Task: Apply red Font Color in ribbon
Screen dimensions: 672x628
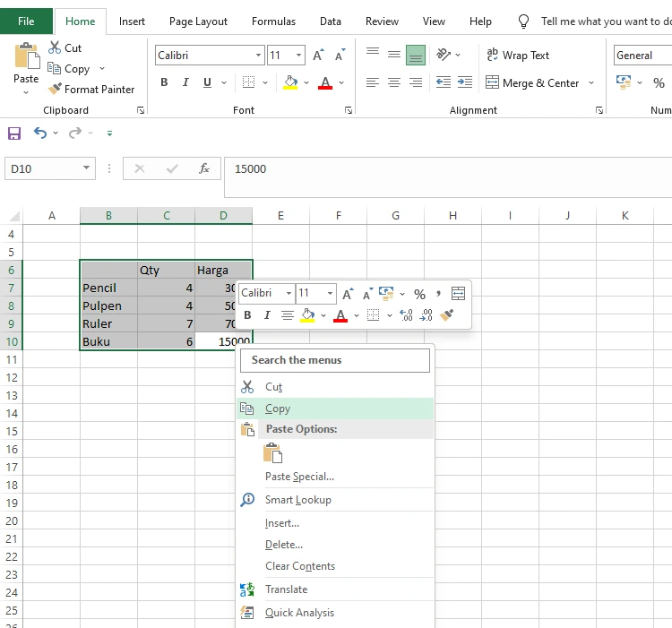Action: click(325, 82)
